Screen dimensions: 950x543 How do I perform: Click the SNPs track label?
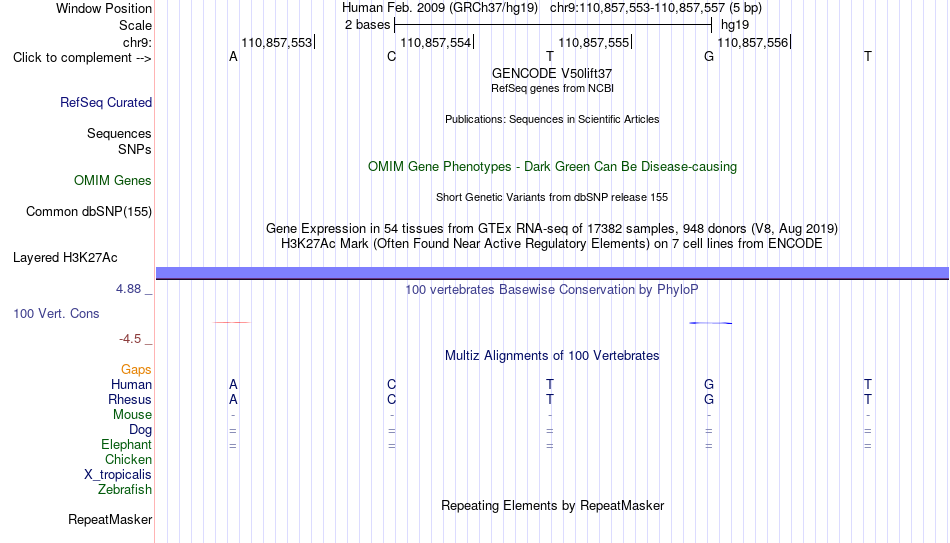(x=135, y=149)
